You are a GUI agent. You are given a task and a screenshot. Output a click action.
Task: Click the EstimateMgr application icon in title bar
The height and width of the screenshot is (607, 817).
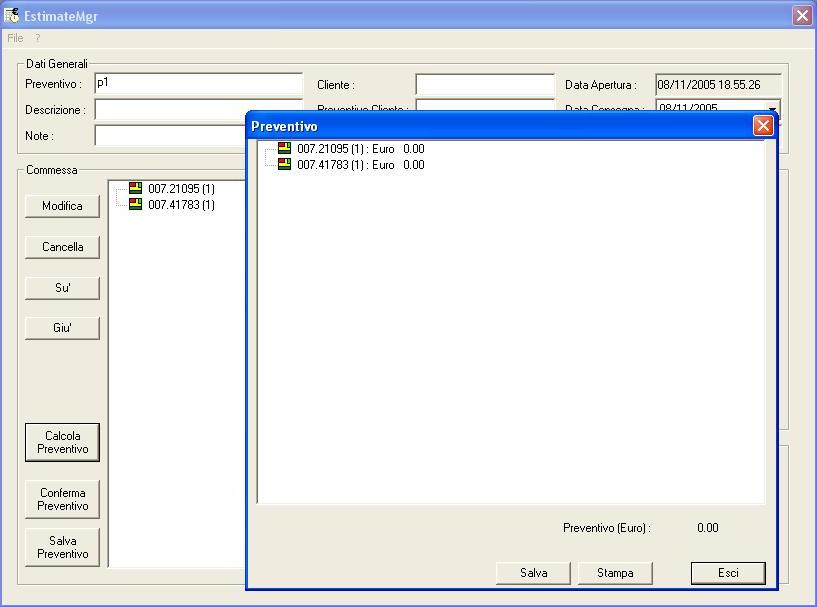[11, 16]
